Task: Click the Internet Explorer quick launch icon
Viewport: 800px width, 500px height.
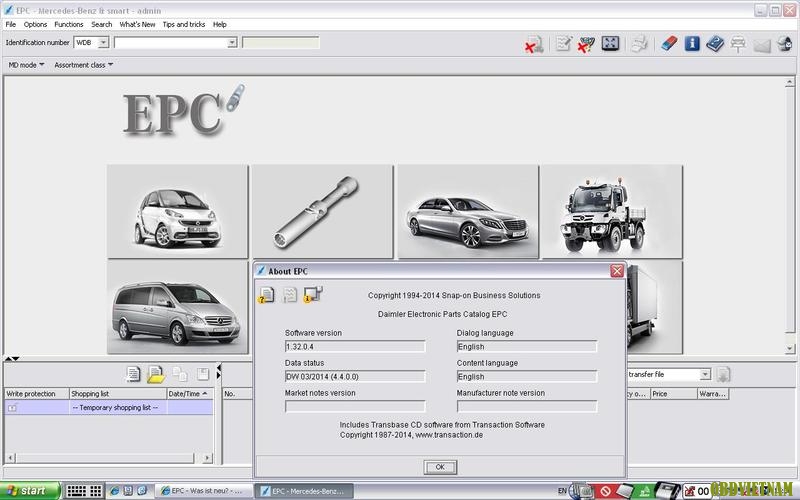Action: pos(115,491)
